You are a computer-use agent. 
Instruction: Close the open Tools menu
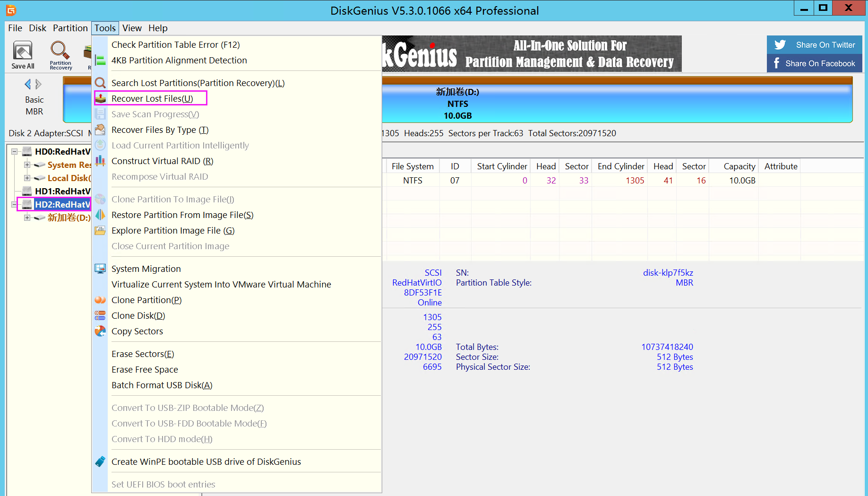[x=105, y=28]
